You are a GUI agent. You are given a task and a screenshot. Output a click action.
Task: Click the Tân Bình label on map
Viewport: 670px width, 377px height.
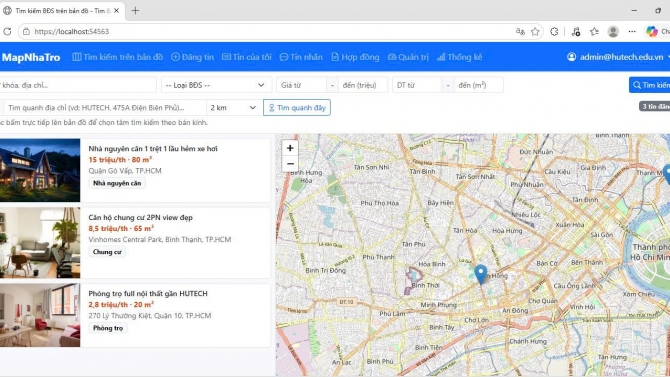click(x=422, y=171)
